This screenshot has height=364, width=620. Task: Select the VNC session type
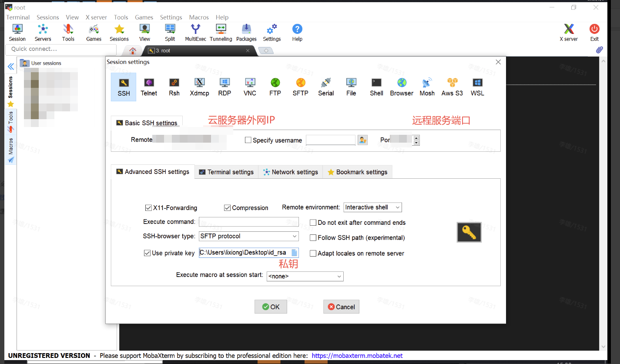click(250, 87)
